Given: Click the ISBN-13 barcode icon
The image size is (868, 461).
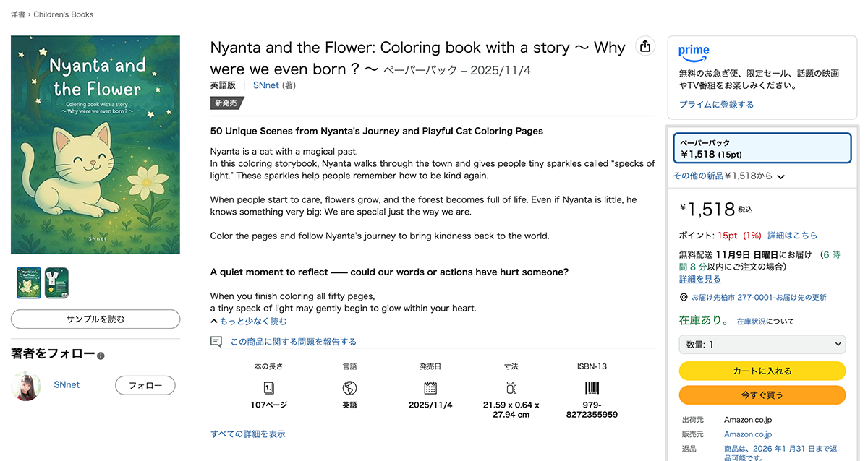Looking at the screenshot, I should [592, 387].
